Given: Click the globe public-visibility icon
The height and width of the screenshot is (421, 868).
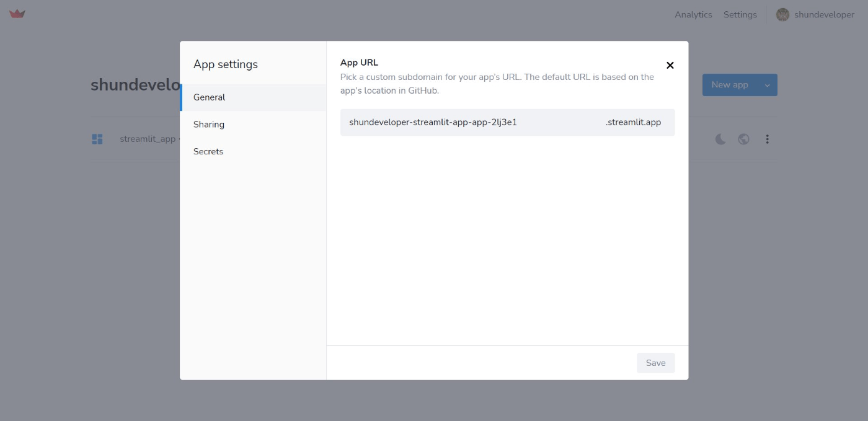Looking at the screenshot, I should click(x=743, y=139).
